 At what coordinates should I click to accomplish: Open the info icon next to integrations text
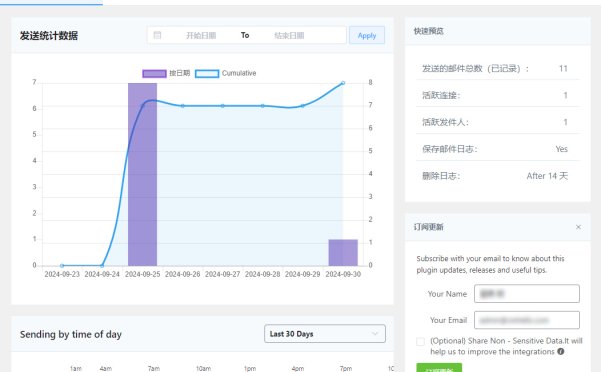pyautogui.click(x=561, y=351)
